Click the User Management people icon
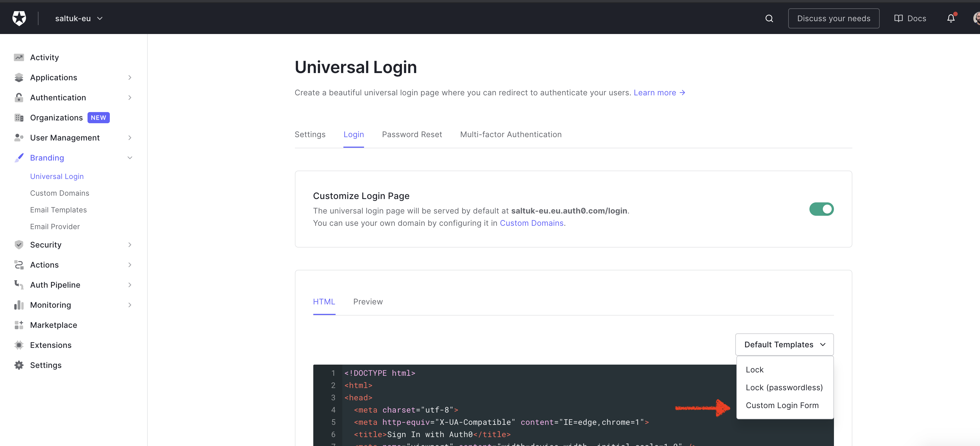 pos(19,138)
